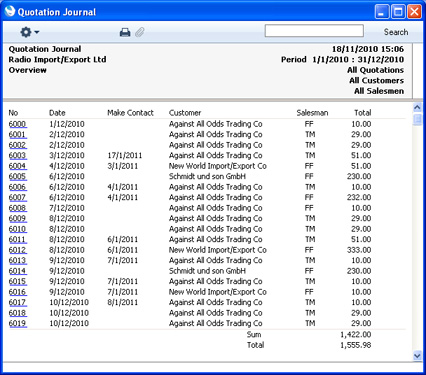426x375 pixels.
Task: Open quotation 6019 link
Action: click(18, 323)
